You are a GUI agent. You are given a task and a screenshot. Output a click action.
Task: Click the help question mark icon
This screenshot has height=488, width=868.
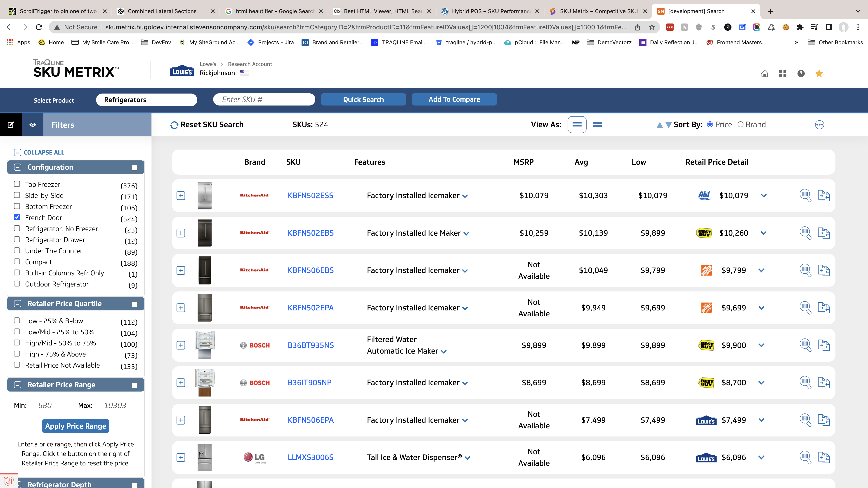801,73
